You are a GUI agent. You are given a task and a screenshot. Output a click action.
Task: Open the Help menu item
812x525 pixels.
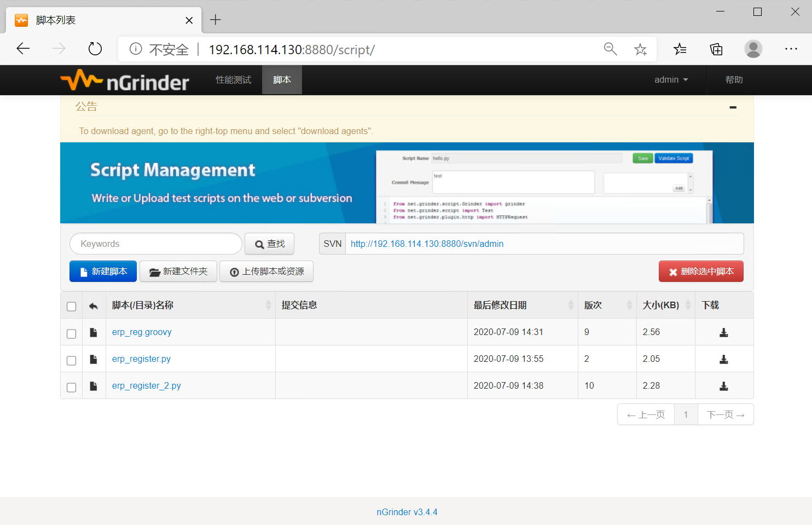[734, 80]
